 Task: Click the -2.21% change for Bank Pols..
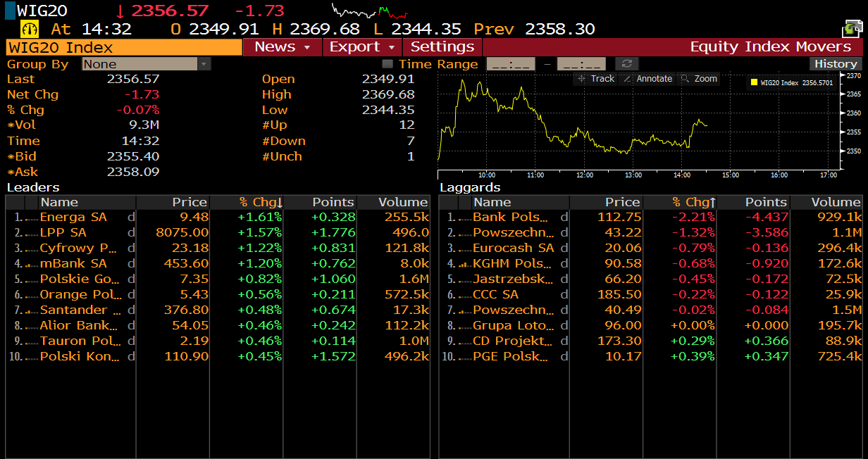click(694, 218)
